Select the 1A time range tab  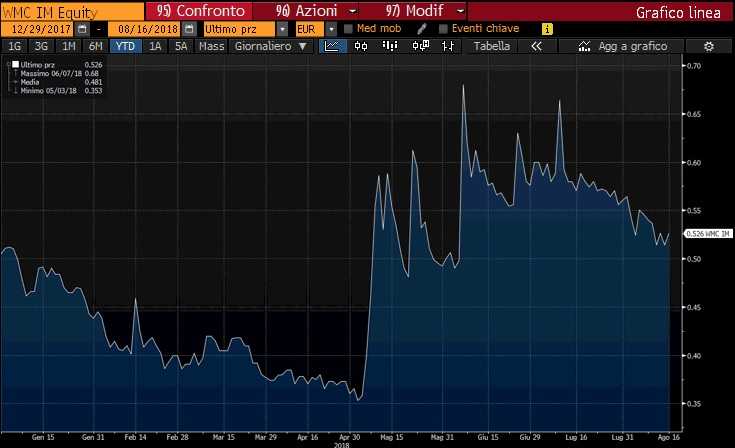[155, 46]
